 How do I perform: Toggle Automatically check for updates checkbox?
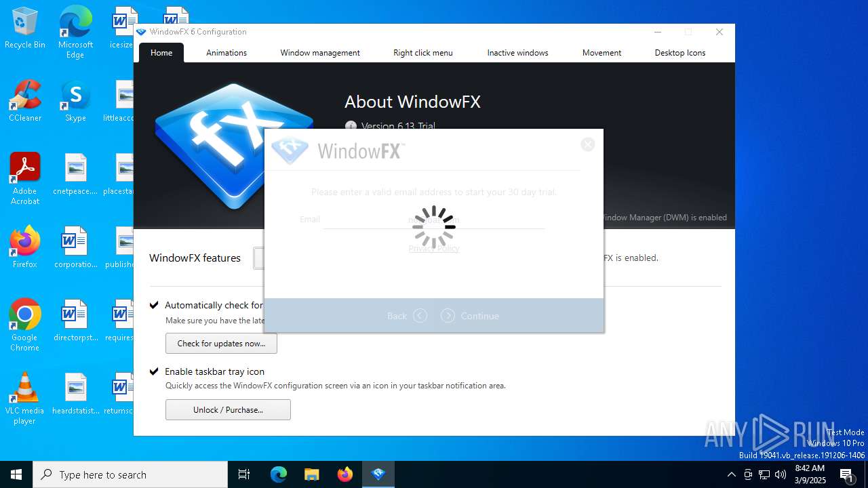pos(155,305)
